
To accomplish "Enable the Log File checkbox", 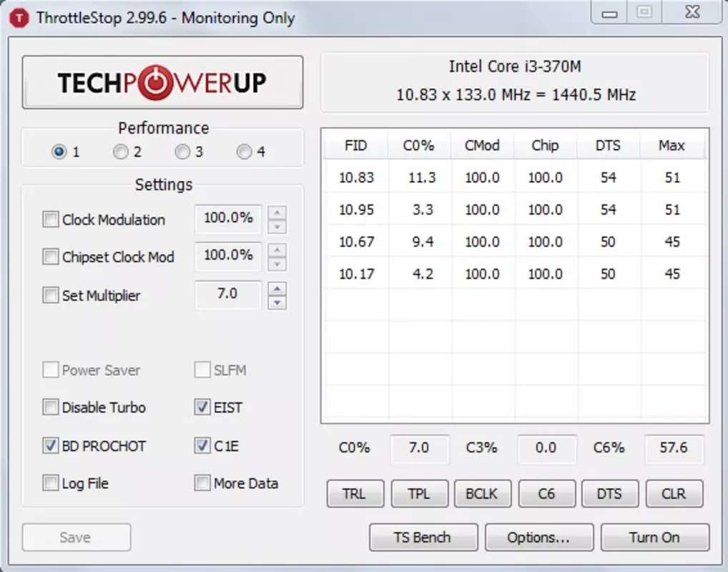I will (50, 483).
